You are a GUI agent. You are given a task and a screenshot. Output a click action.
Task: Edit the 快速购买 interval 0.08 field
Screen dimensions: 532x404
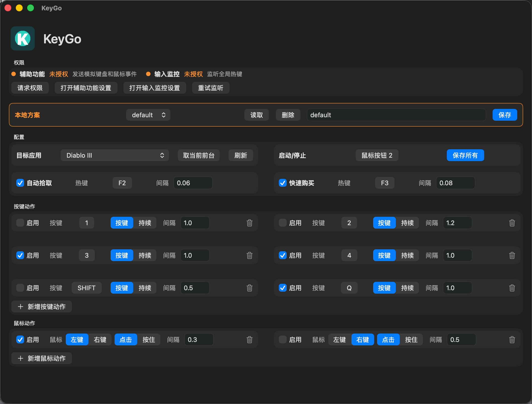click(x=456, y=183)
